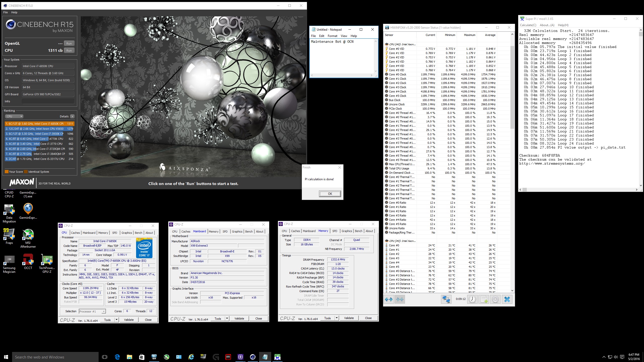Viewport: 644px width, 362px height.
Task: Open the Tools dropdown arrow in CPU-Z
Action: 116,320
